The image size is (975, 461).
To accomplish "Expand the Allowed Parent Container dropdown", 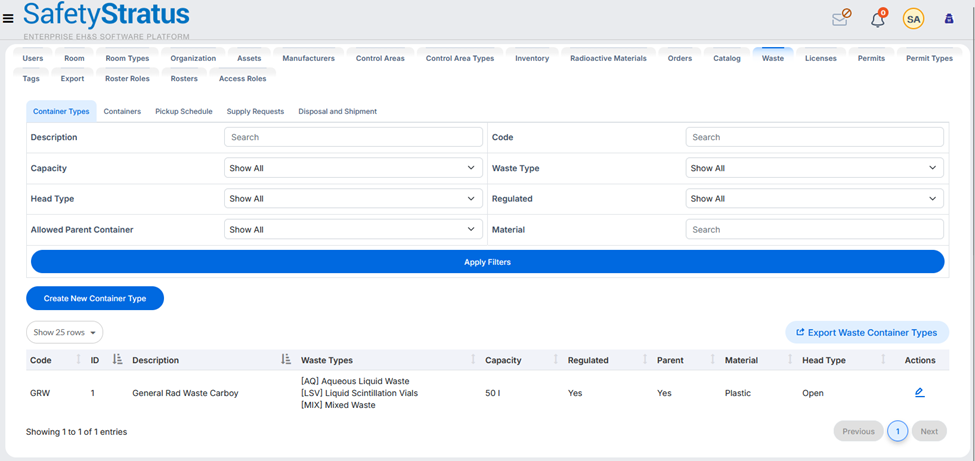I will pos(353,230).
